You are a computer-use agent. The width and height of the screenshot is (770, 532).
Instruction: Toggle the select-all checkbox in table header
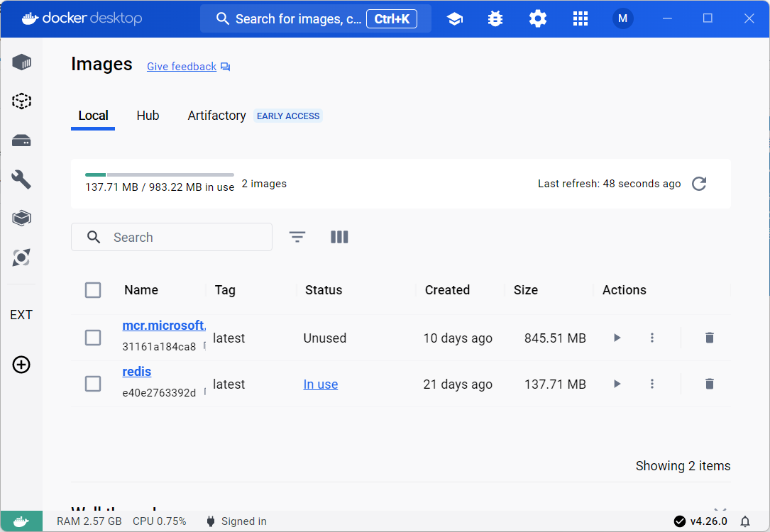[93, 289]
